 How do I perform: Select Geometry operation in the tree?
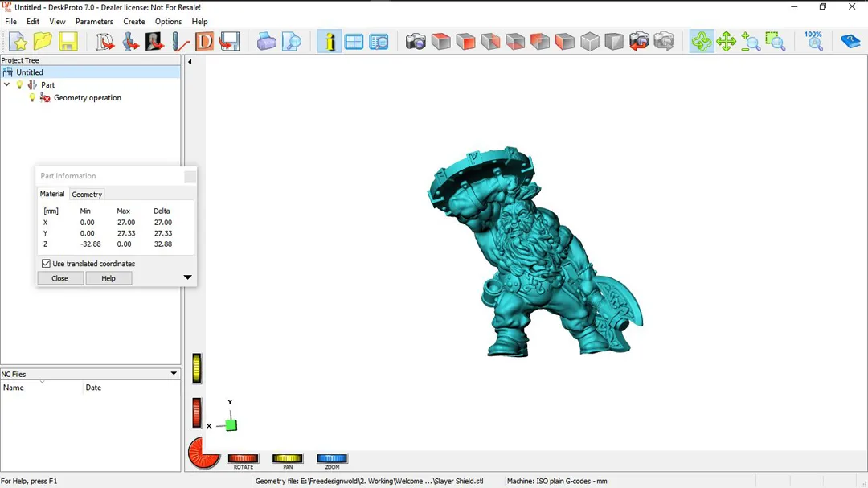tap(88, 97)
